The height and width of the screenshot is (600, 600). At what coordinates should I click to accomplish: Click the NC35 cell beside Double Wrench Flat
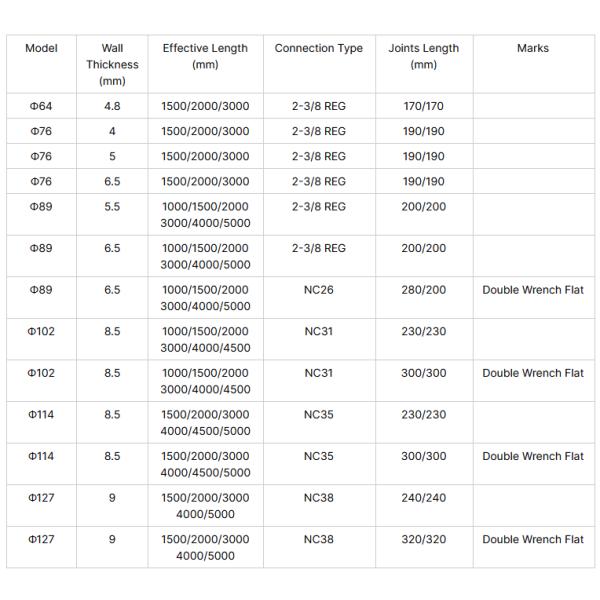(x=318, y=457)
